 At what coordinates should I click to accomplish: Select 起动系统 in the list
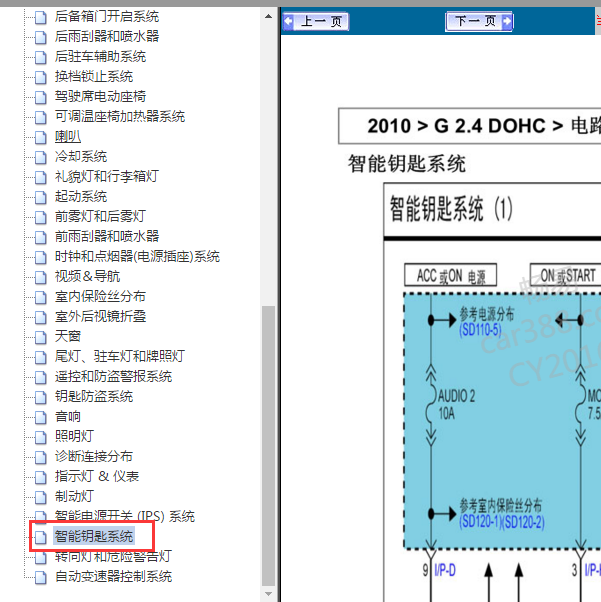tap(80, 196)
